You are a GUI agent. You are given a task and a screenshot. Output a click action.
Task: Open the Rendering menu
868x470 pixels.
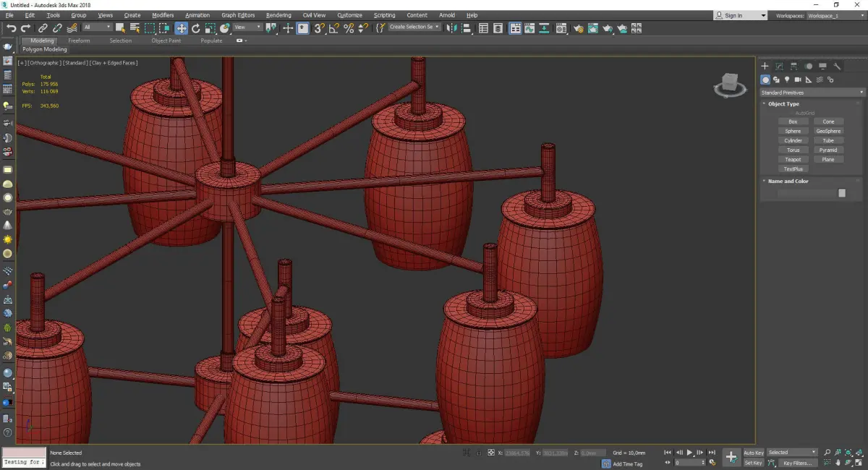pos(278,15)
